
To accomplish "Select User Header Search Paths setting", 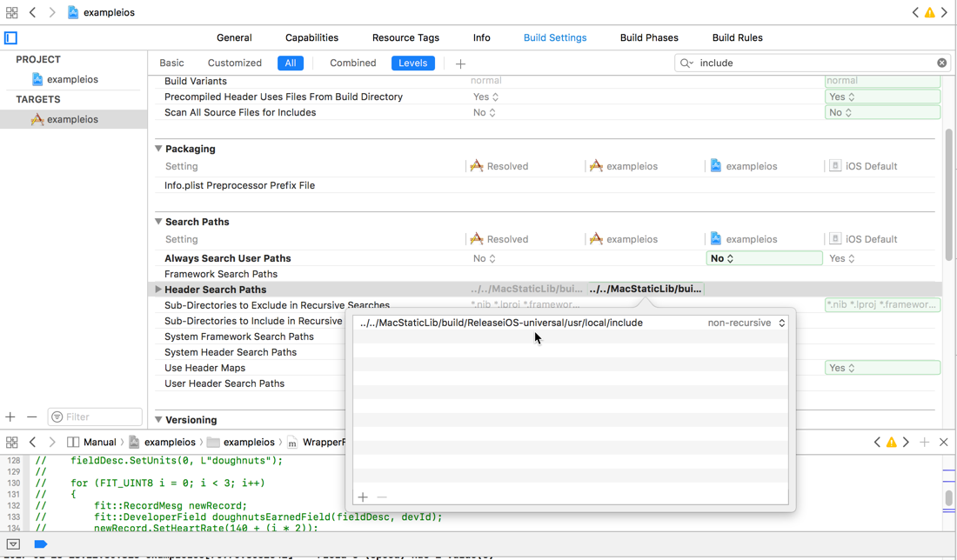I will pos(224,383).
